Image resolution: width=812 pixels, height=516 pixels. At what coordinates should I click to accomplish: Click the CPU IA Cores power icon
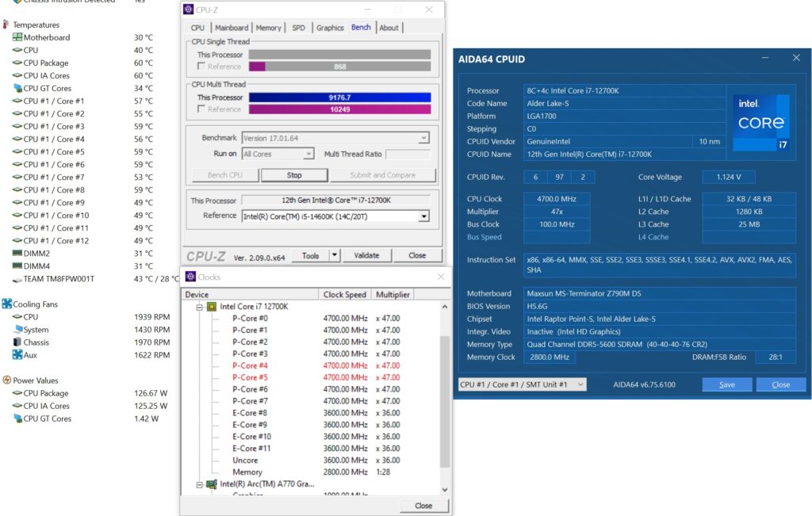[x=17, y=406]
